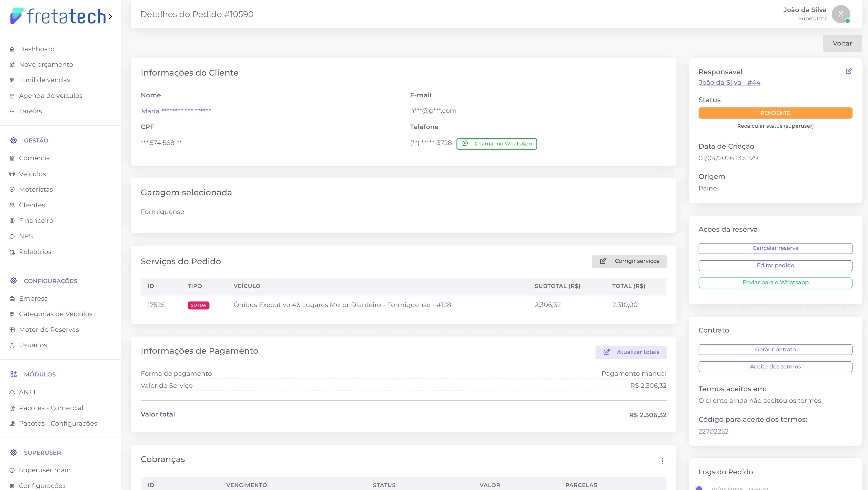Click the Clientes people icon

coord(12,205)
